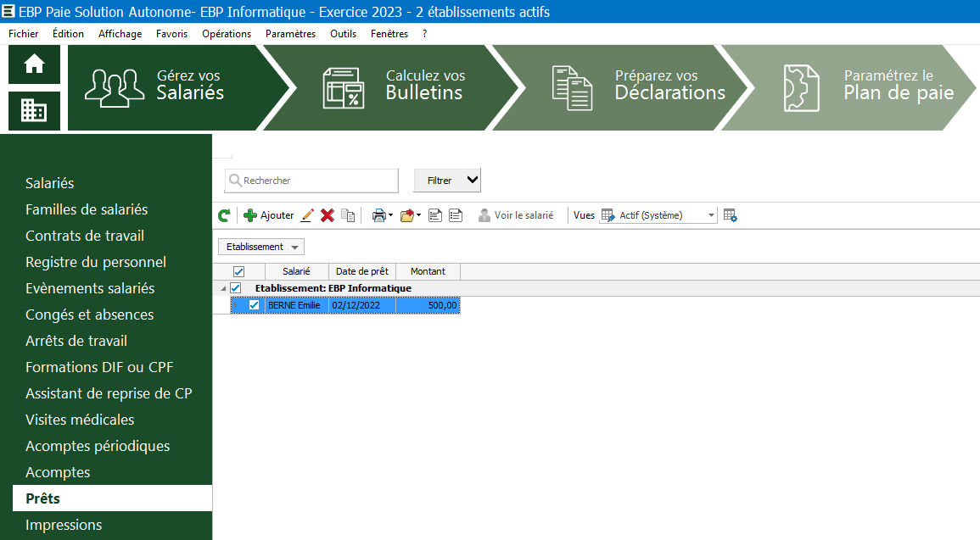The image size is (980, 540).
Task: Delete the selected loan with red X
Action: click(327, 215)
